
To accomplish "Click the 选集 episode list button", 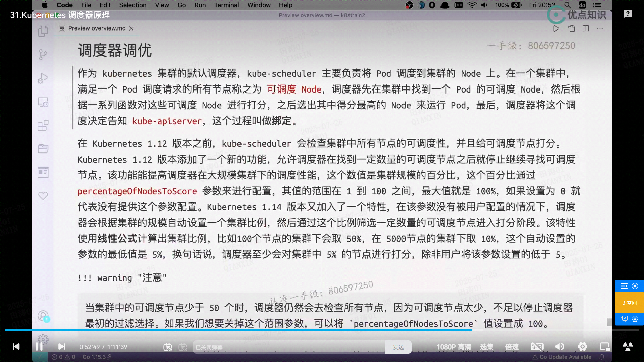I will point(486,347).
